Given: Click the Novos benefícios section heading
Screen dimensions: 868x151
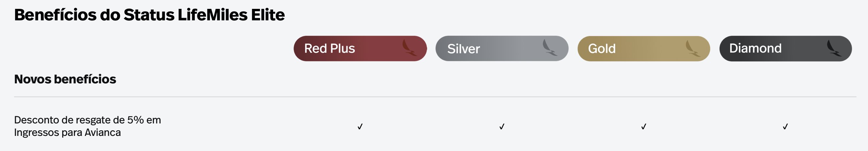Looking at the screenshot, I should click(x=65, y=79).
